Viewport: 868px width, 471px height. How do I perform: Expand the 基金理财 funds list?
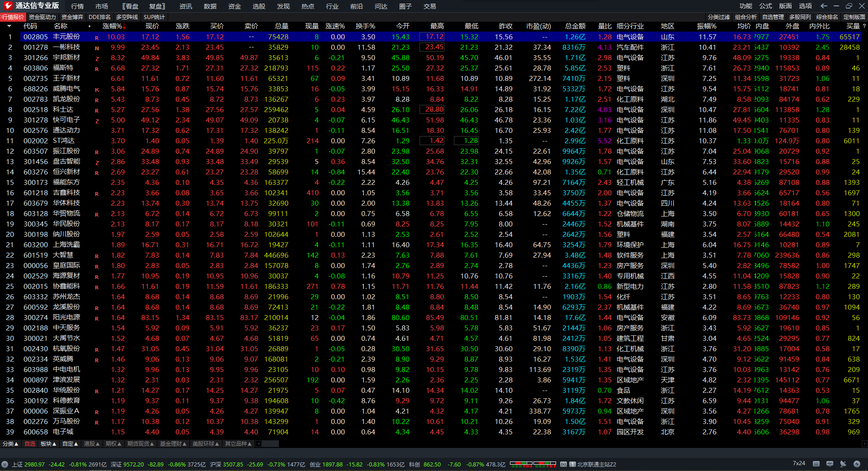pos(173,444)
